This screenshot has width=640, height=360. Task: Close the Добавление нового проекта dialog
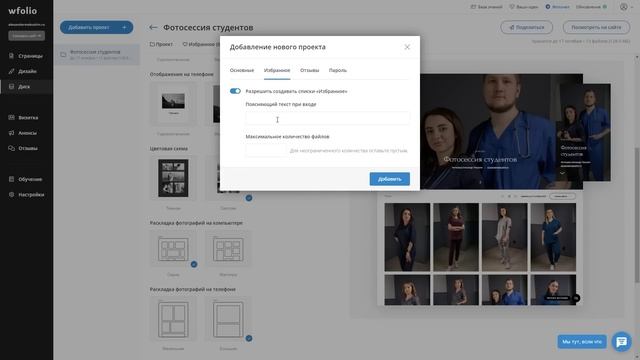coord(407,47)
